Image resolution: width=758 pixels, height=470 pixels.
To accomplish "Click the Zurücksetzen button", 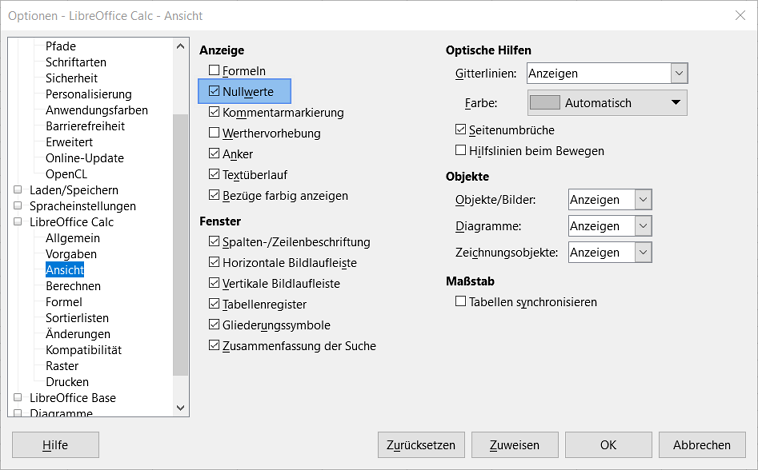I will 421,445.
